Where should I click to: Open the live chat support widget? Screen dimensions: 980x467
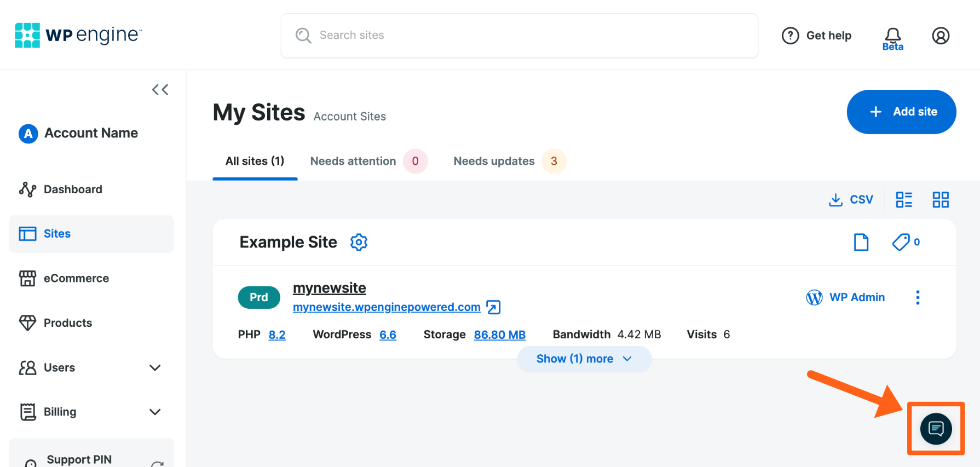point(936,429)
